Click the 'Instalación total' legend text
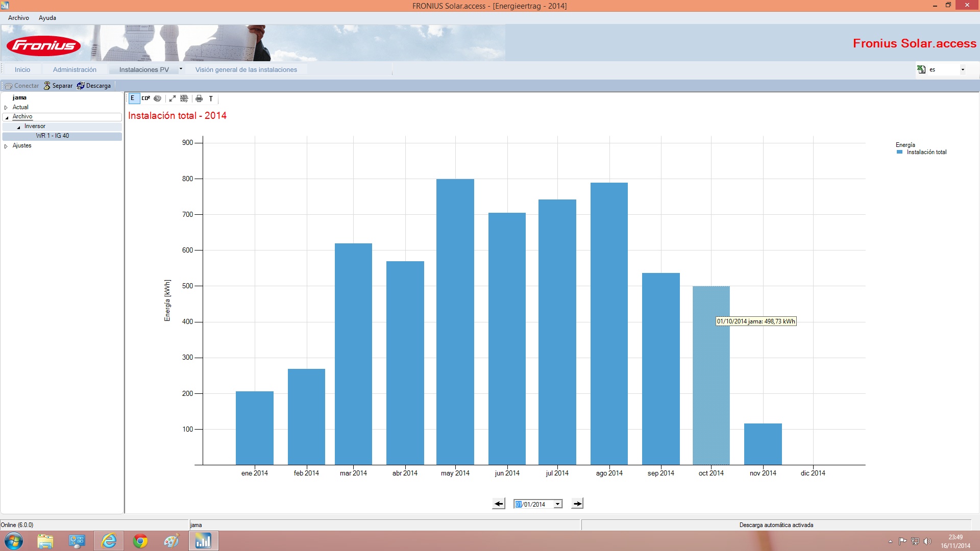The width and height of the screenshot is (980, 551). click(926, 152)
